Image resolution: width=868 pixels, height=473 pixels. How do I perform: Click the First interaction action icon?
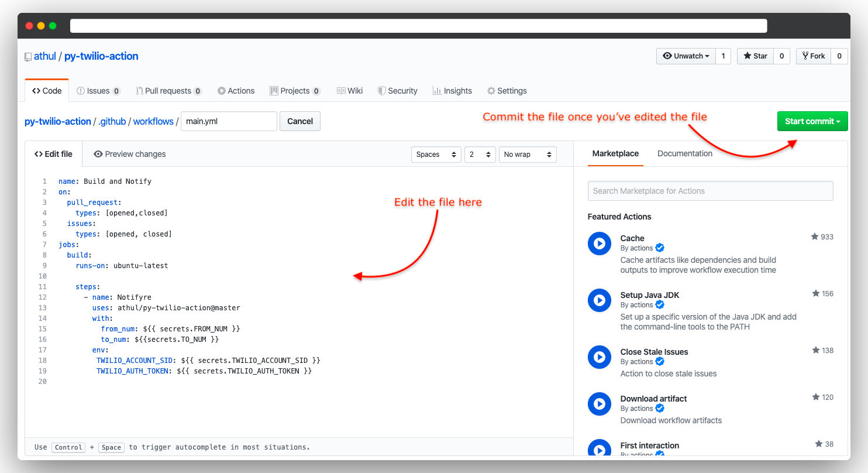coord(599,448)
